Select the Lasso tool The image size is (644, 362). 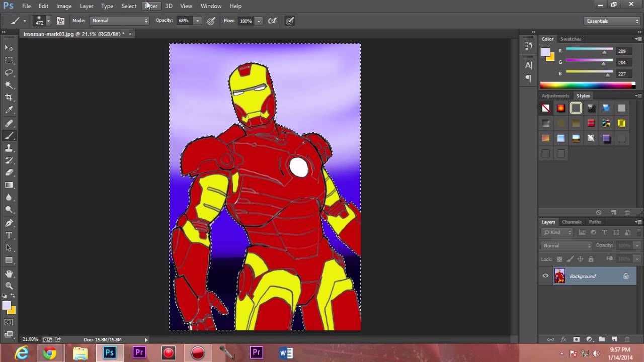9,73
